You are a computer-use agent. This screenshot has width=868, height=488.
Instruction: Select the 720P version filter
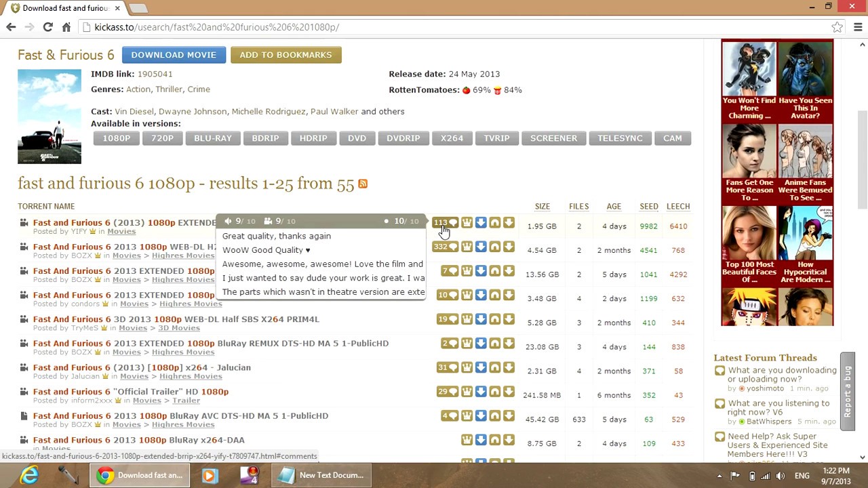(162, 138)
